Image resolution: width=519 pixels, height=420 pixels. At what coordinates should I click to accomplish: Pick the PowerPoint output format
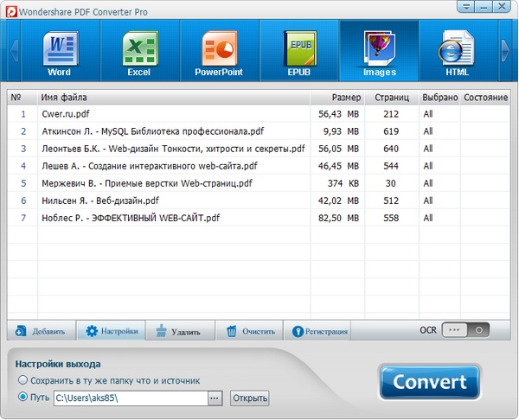pos(219,50)
